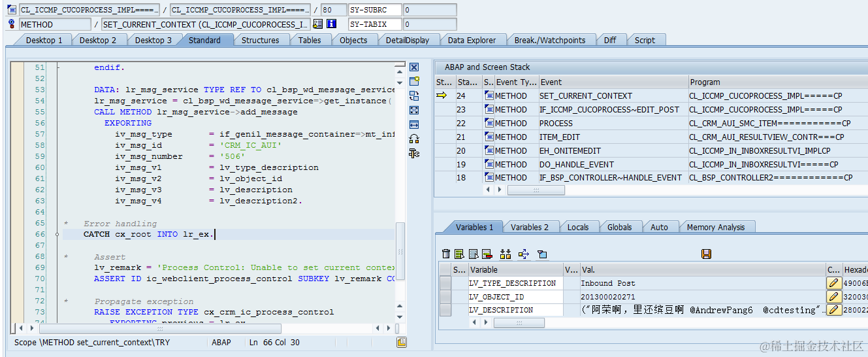Switch to the Desktop 2 tab

click(x=98, y=40)
